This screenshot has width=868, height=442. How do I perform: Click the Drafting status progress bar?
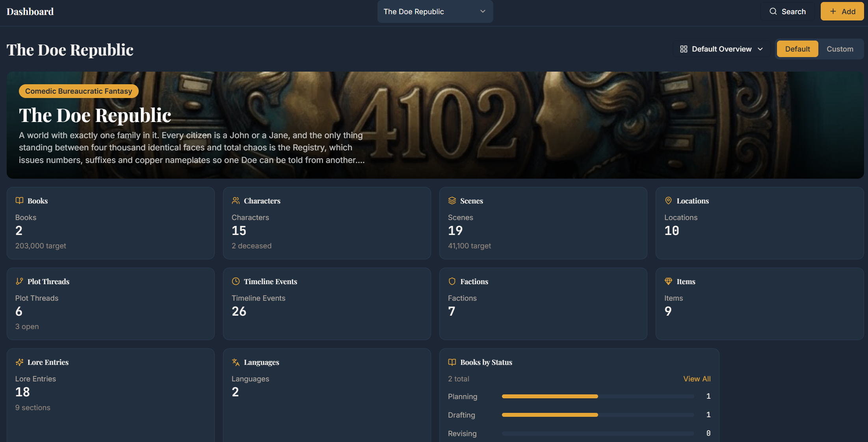coord(598,415)
